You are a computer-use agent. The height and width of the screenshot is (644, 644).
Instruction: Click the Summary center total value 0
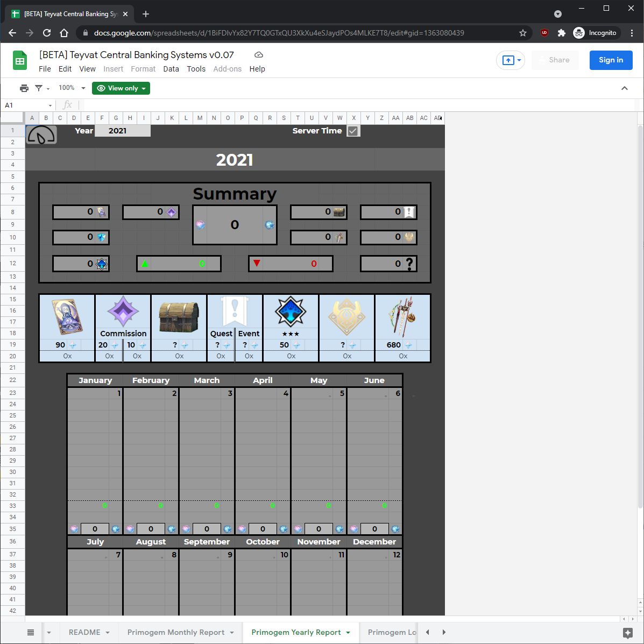click(x=235, y=225)
